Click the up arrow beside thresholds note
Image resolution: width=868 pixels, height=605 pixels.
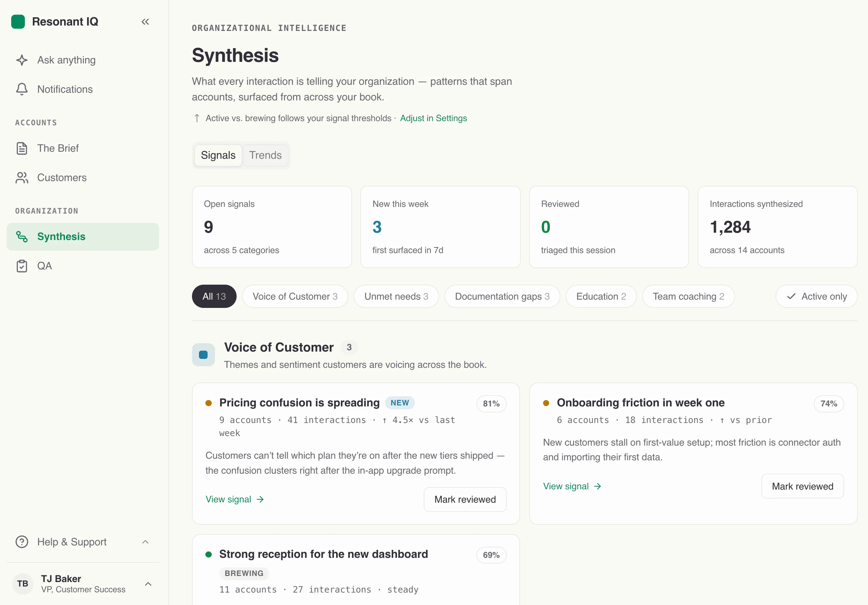pyautogui.click(x=197, y=118)
